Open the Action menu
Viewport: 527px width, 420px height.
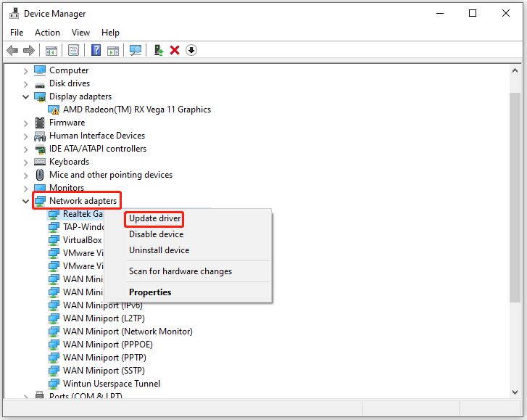coord(47,33)
